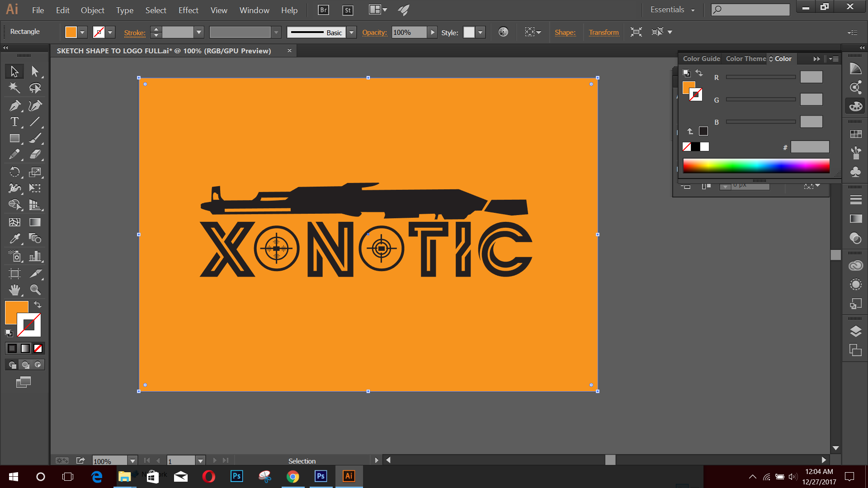Open Adobe Stock from St icon
Image resolution: width=868 pixels, height=488 pixels.
[x=348, y=10]
